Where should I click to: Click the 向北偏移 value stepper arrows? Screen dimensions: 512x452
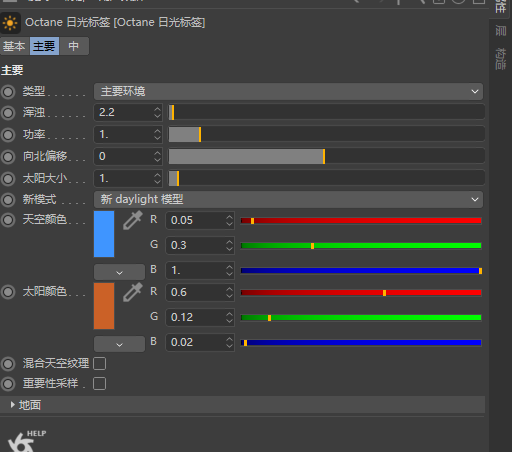(157, 157)
